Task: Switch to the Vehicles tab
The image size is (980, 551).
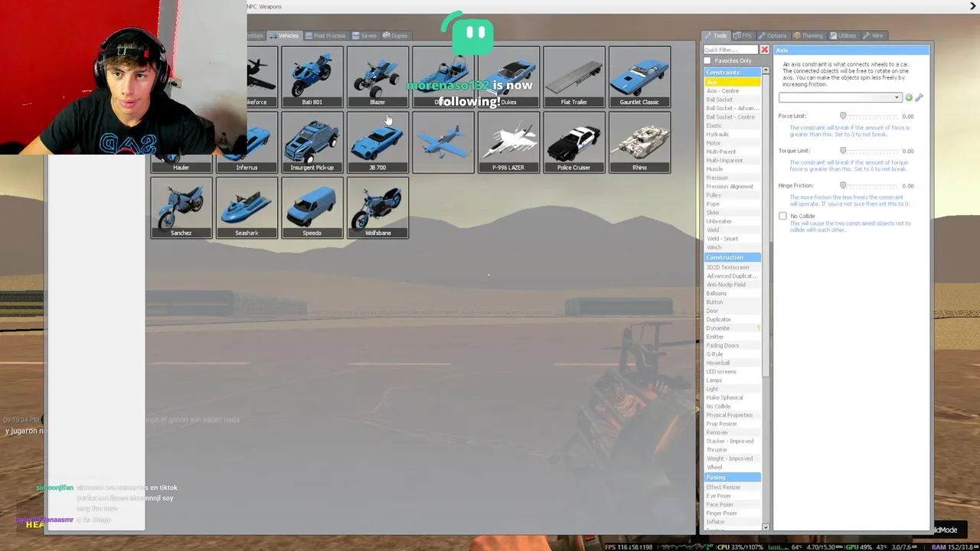Action: pyautogui.click(x=284, y=35)
